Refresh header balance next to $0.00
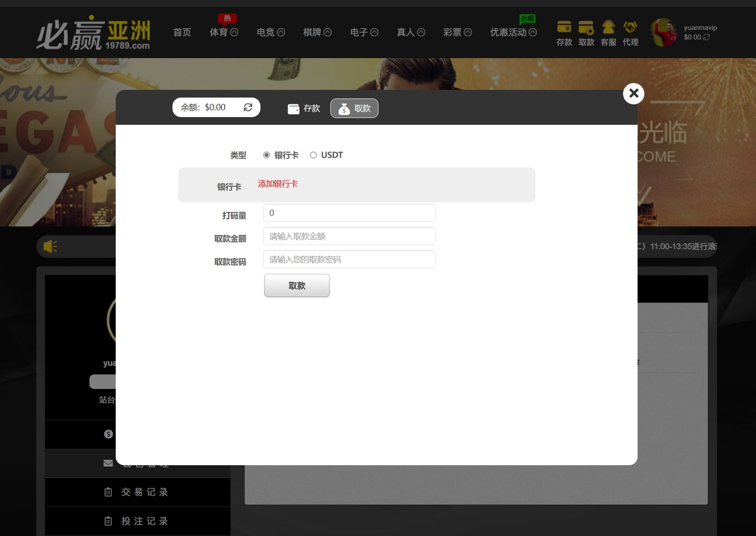 (x=707, y=37)
